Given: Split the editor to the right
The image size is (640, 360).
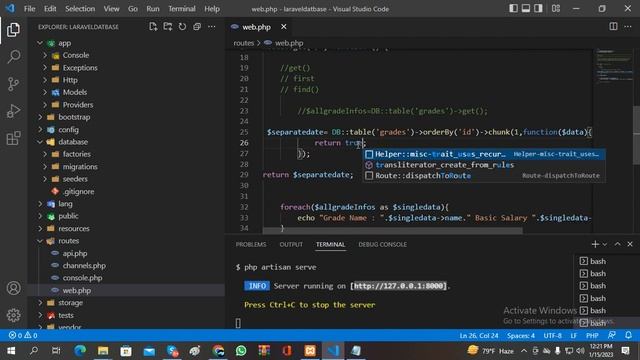Looking at the screenshot, I should pyautogui.click(x=613, y=27).
